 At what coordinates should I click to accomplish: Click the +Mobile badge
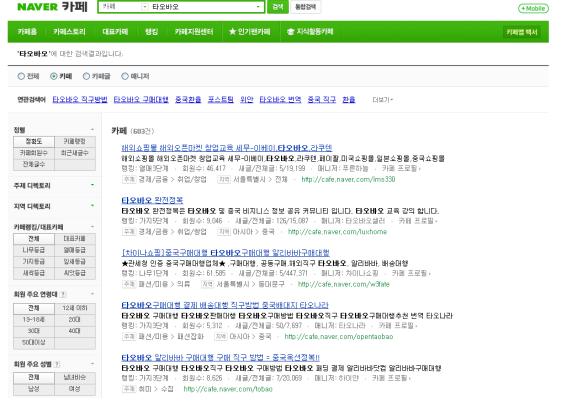pyautogui.click(x=533, y=8)
